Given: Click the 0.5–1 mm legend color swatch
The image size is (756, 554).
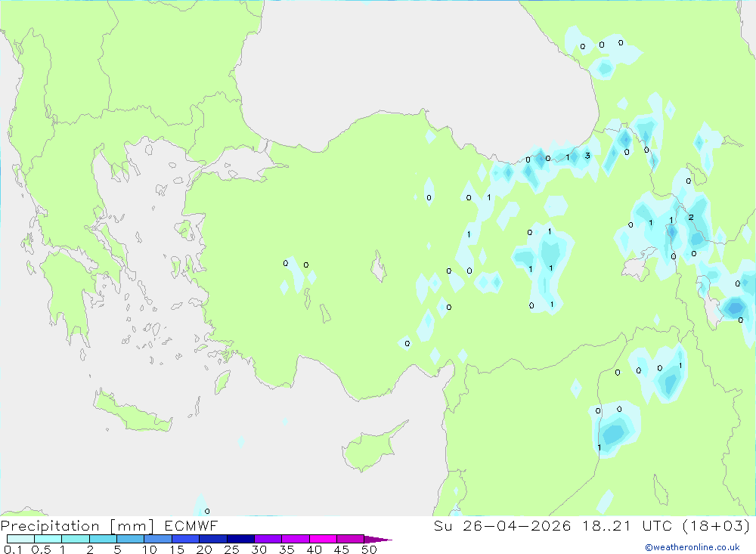Looking at the screenshot, I should 48,539.
